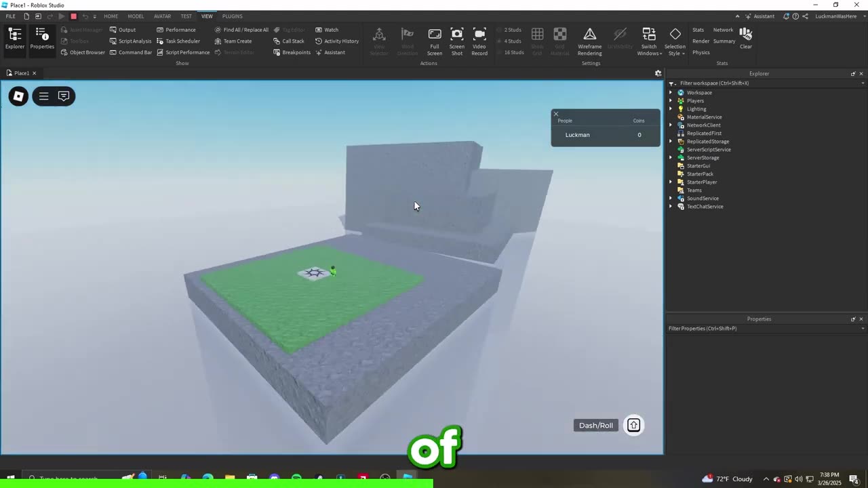
Task: Open the Performance panel
Action: 176,30
